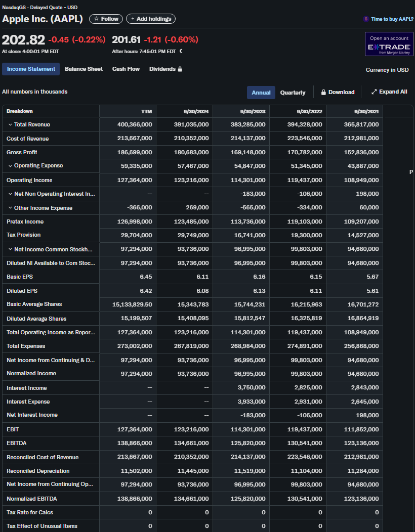Image resolution: width=415 pixels, height=532 pixels.
Task: Select the Total Expenses row label
Action: point(26,346)
